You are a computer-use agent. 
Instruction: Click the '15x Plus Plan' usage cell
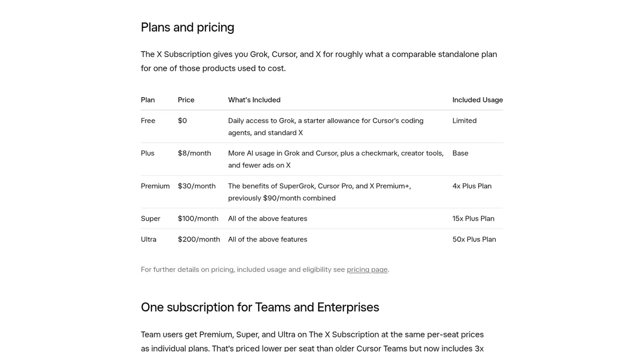click(473, 219)
